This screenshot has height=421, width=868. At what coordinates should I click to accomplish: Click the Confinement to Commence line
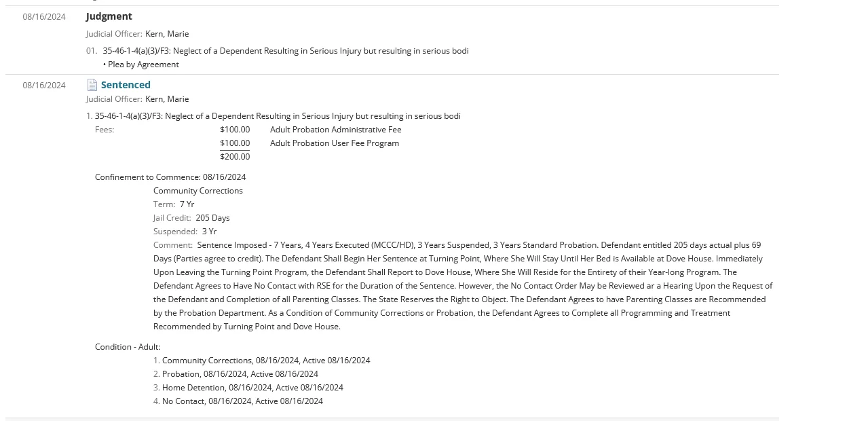(170, 177)
